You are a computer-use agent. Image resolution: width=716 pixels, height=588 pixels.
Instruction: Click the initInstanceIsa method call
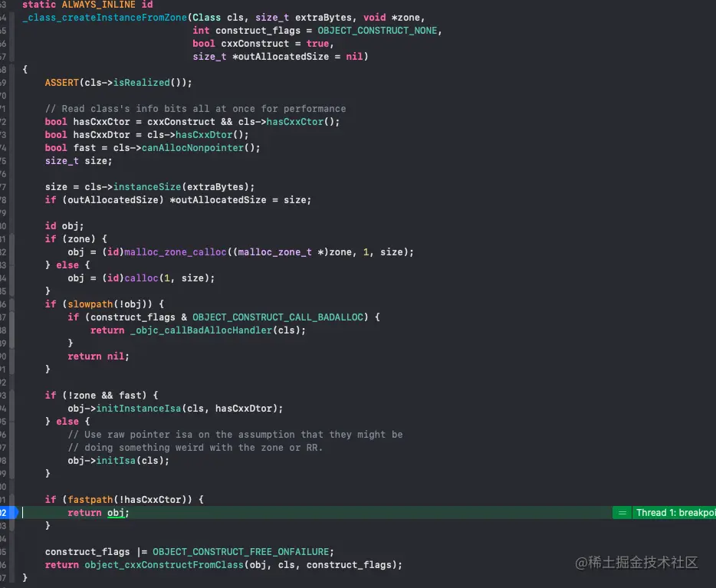[x=138, y=409]
